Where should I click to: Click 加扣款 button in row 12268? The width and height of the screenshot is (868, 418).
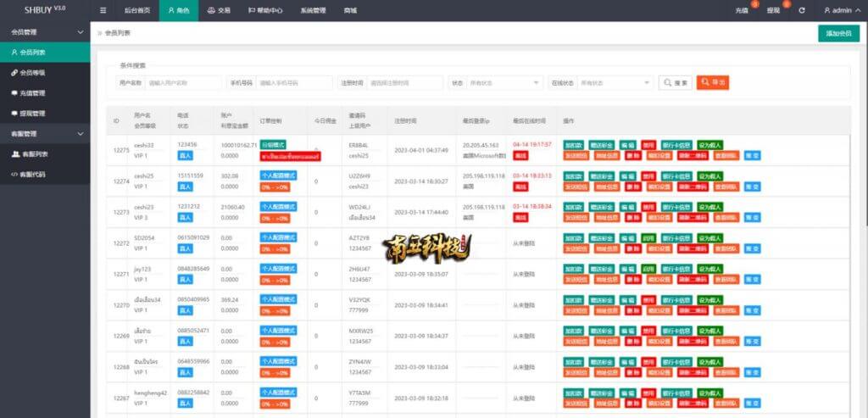(x=574, y=361)
